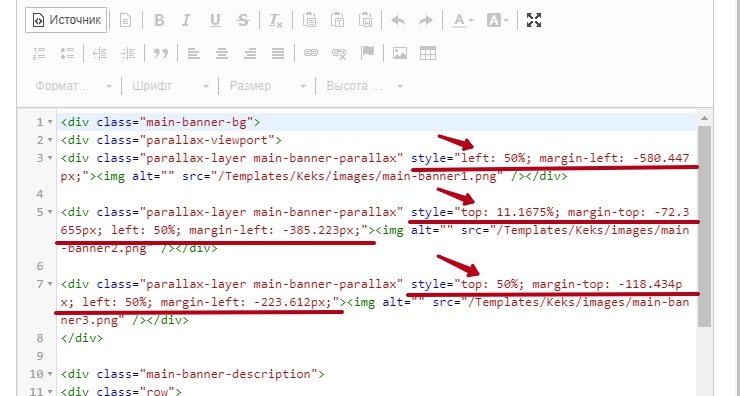Open the Формат dropdown
The width and height of the screenshot is (740, 396).
pyautogui.click(x=73, y=86)
